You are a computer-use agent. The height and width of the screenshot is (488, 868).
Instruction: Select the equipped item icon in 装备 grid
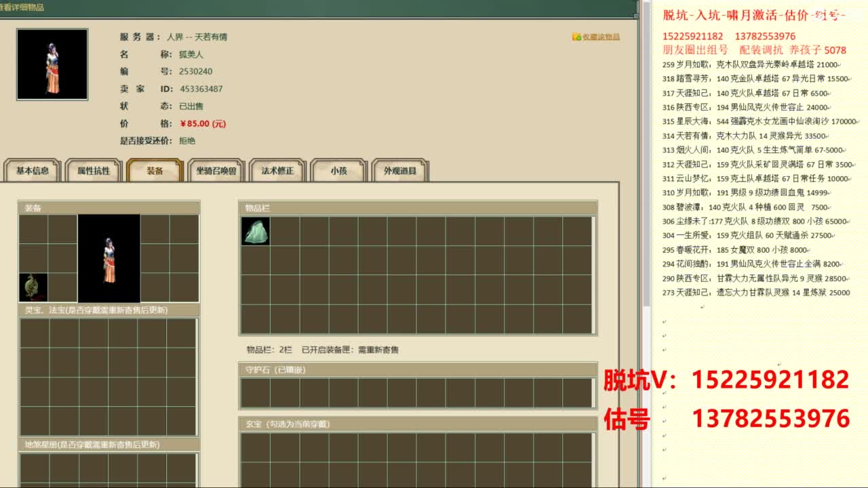[x=33, y=287]
